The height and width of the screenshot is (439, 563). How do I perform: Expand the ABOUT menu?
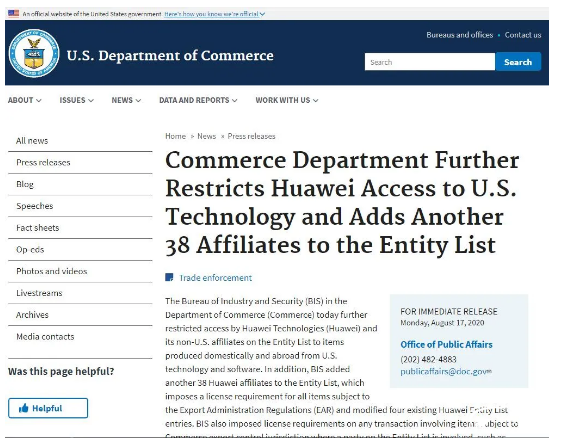[x=24, y=100]
